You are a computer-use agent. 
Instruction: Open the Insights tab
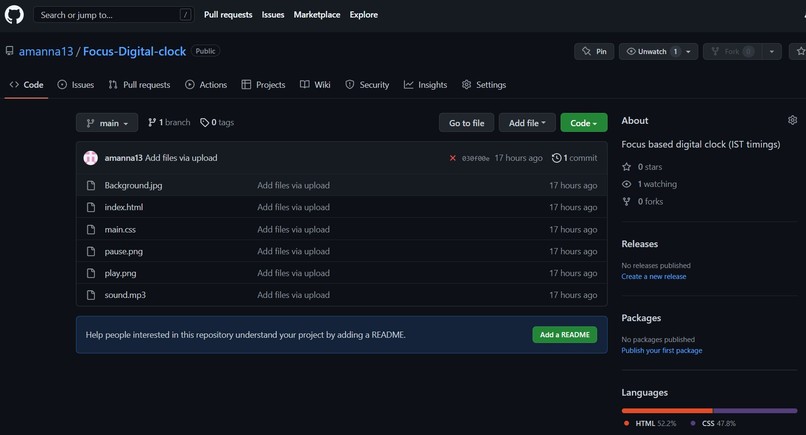pos(426,85)
